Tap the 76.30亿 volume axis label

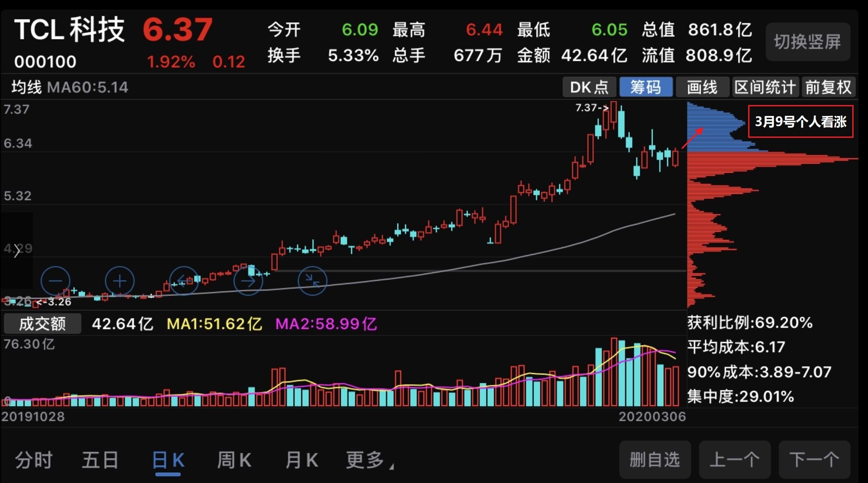coord(29,344)
